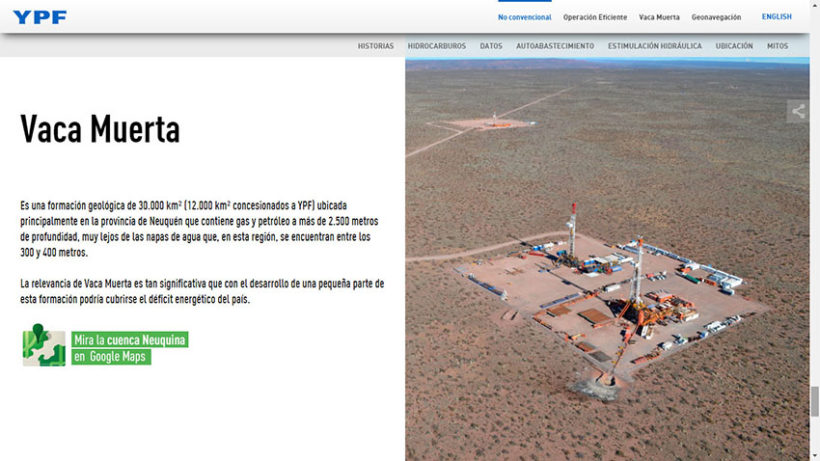This screenshot has height=461, width=820.
Task: Show the Mitos section
Action: click(x=777, y=46)
